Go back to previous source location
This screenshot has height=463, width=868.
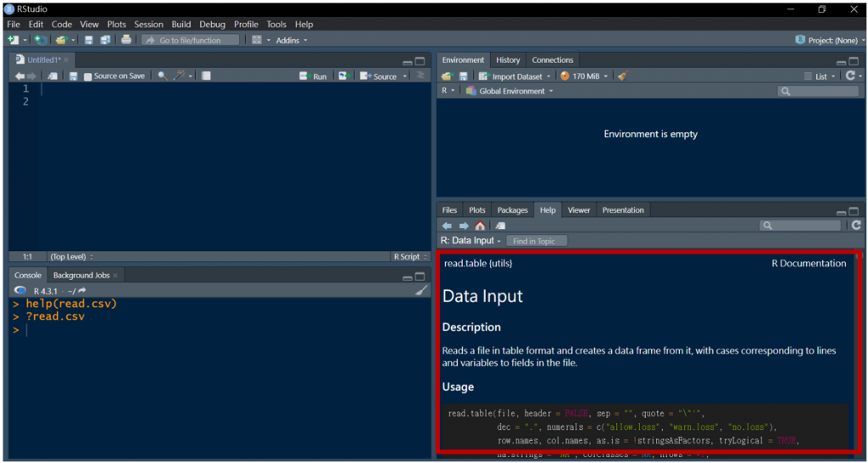tap(19, 76)
